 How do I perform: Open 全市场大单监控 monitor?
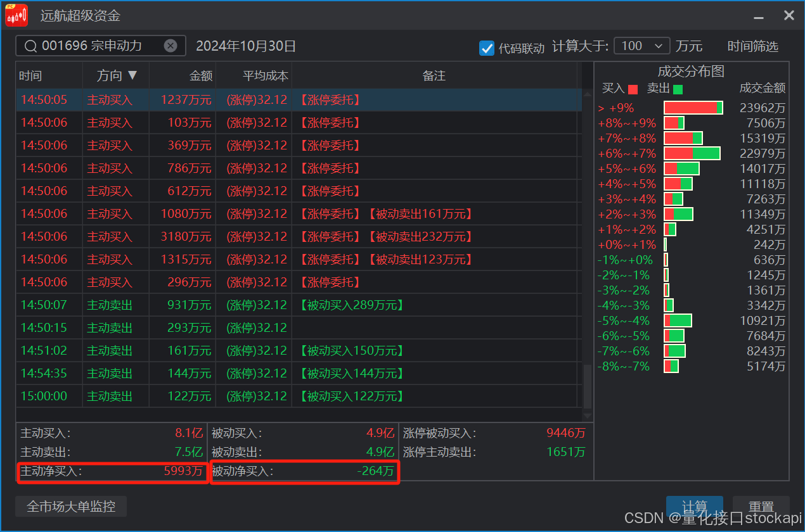71,507
